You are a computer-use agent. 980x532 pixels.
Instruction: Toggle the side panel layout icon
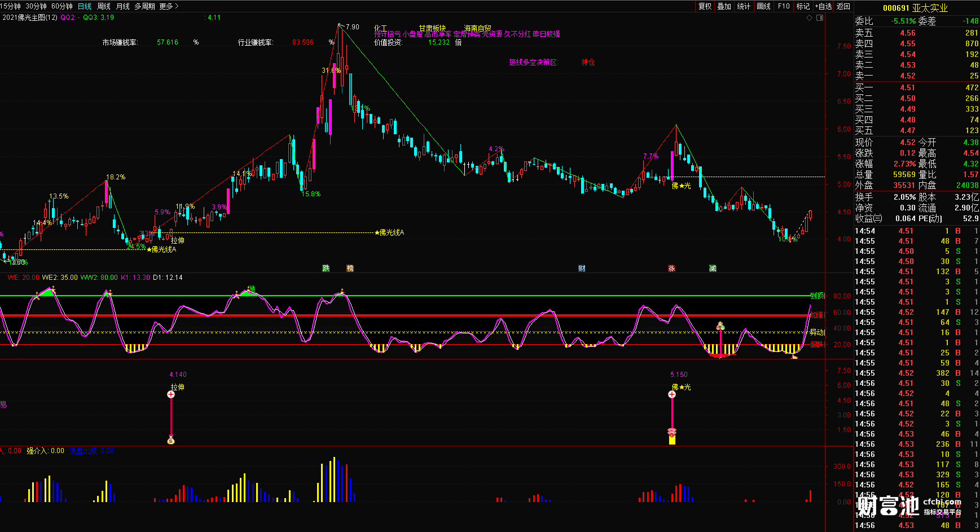[820, 17]
